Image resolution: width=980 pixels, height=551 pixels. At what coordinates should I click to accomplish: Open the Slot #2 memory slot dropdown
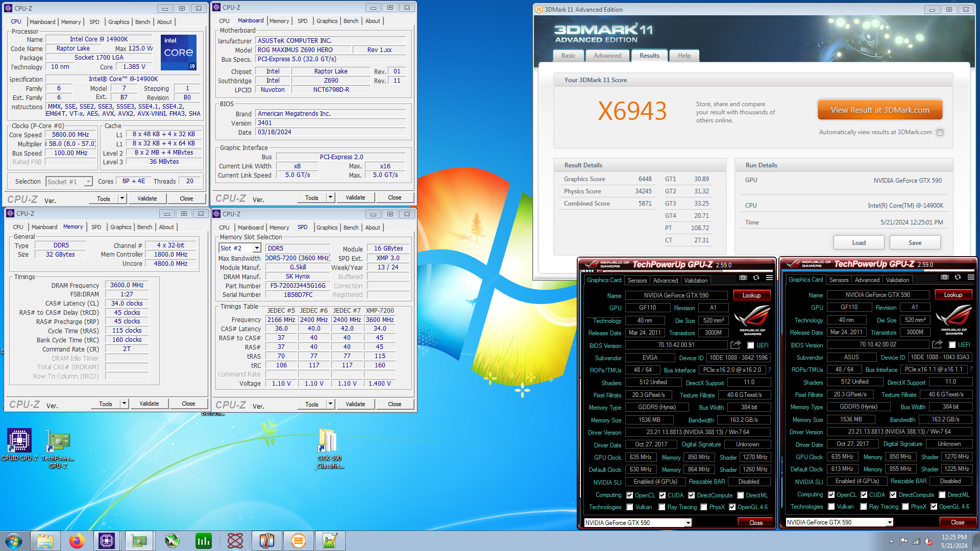257,248
